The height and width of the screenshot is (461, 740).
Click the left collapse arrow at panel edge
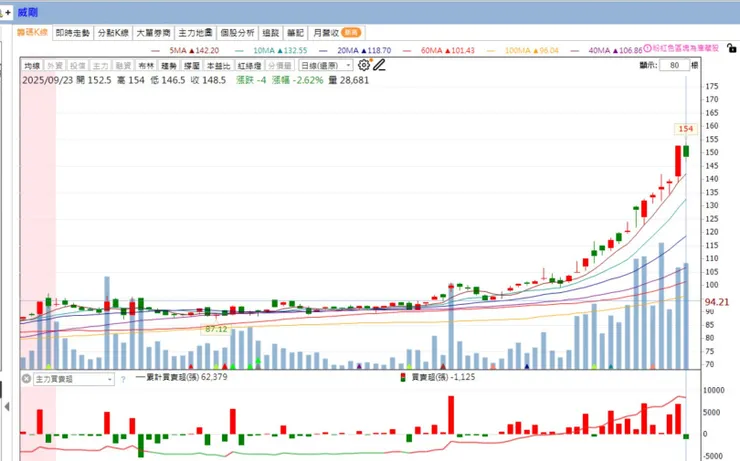[x=7, y=406]
